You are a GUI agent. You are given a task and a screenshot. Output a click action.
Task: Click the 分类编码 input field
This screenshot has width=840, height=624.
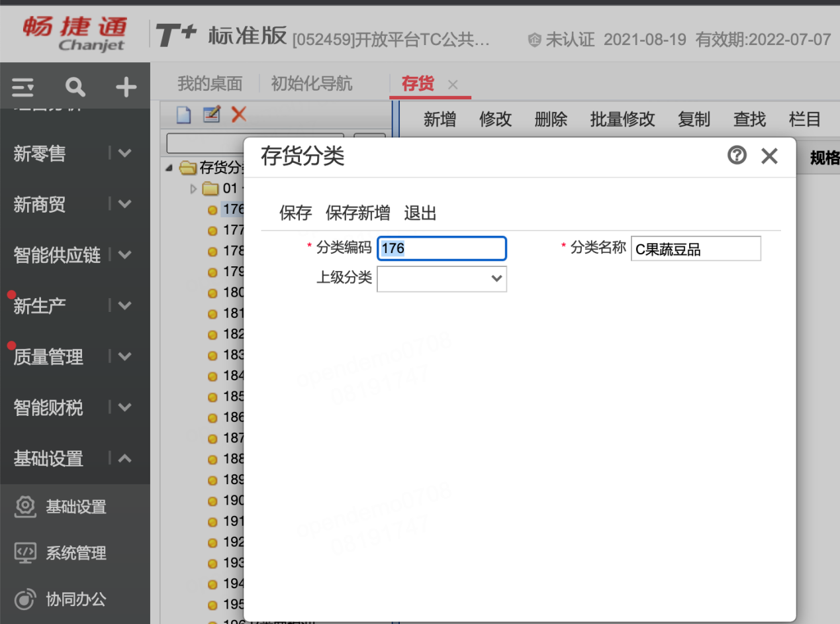[442, 248]
